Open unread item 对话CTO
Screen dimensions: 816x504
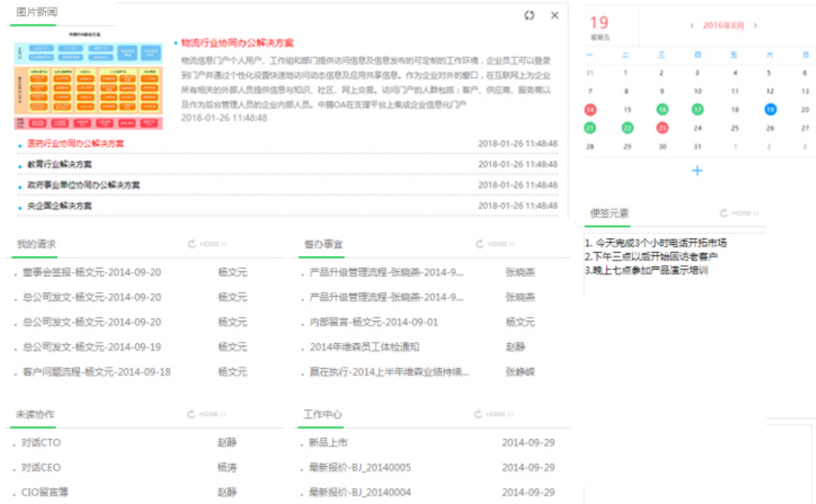coord(40,443)
